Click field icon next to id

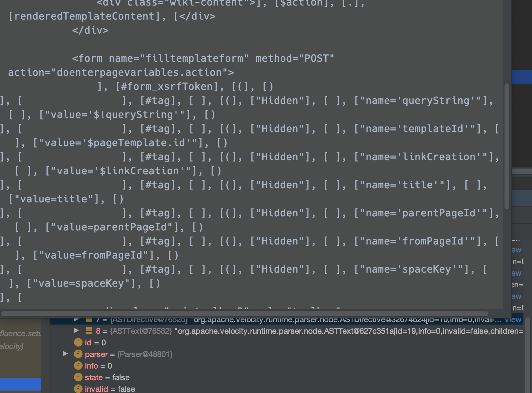78,342
